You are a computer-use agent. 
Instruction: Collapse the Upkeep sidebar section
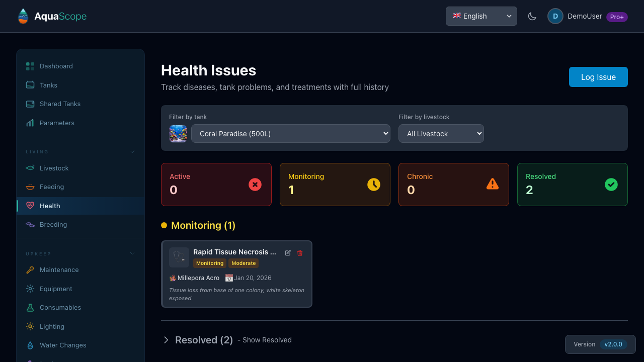click(132, 254)
